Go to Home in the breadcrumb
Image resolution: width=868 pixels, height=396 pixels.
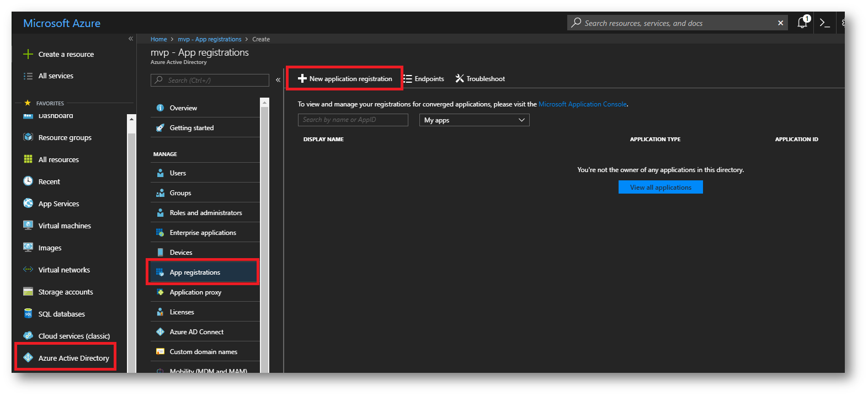click(159, 39)
